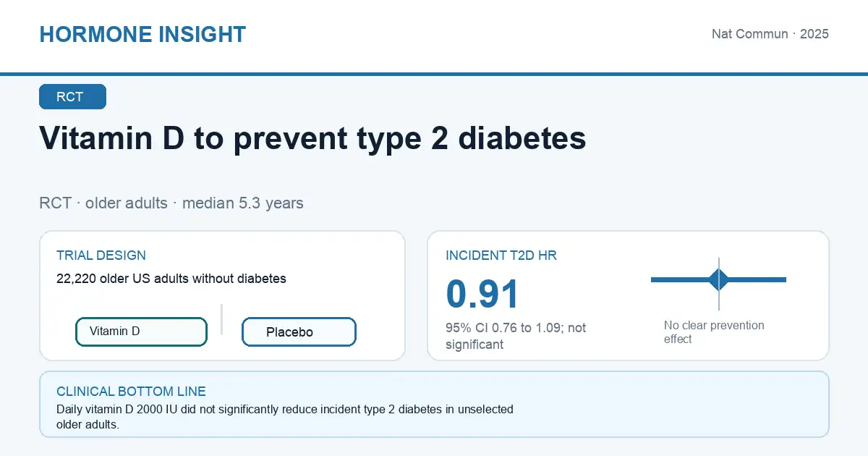Click the HORMONE INSIGHT header logo

coord(142,34)
